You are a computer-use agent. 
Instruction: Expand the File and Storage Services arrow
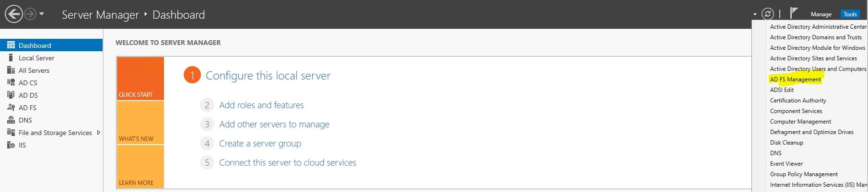tap(99, 133)
